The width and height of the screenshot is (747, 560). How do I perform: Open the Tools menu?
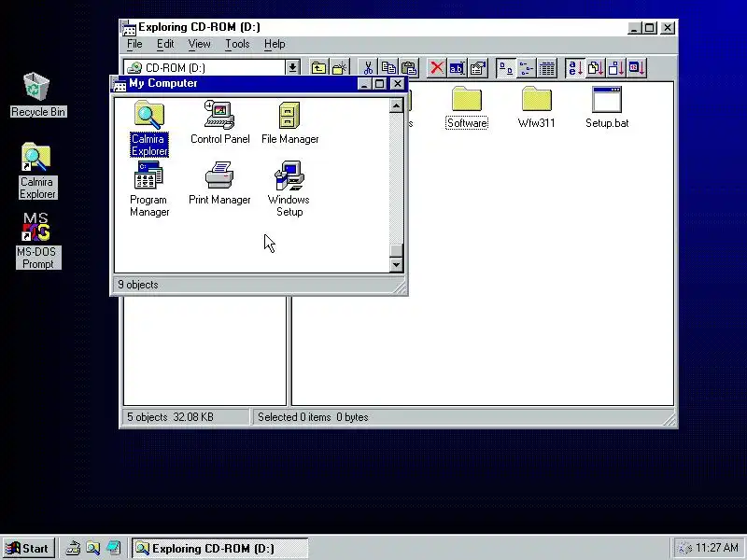point(237,44)
